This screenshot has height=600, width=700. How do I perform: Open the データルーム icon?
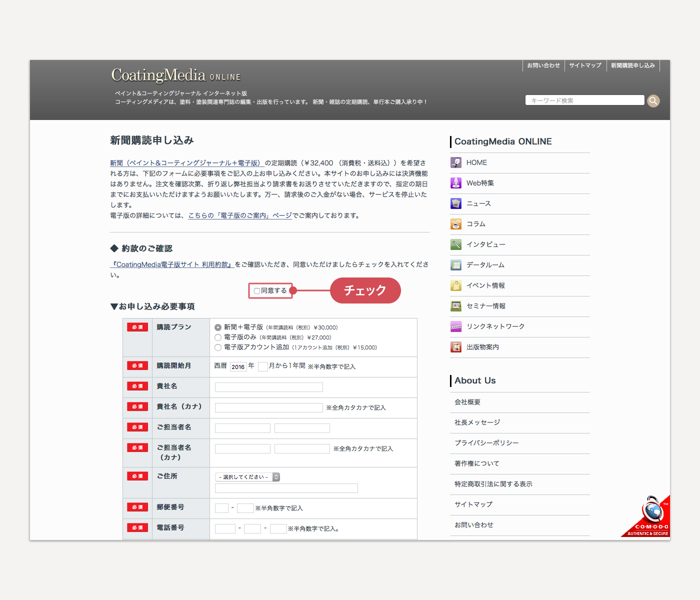point(455,265)
